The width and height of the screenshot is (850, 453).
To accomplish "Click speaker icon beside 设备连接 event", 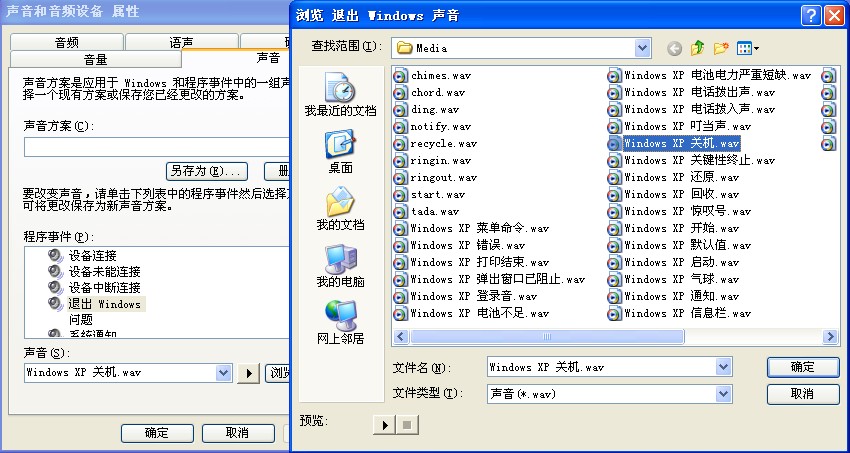I will [x=55, y=255].
